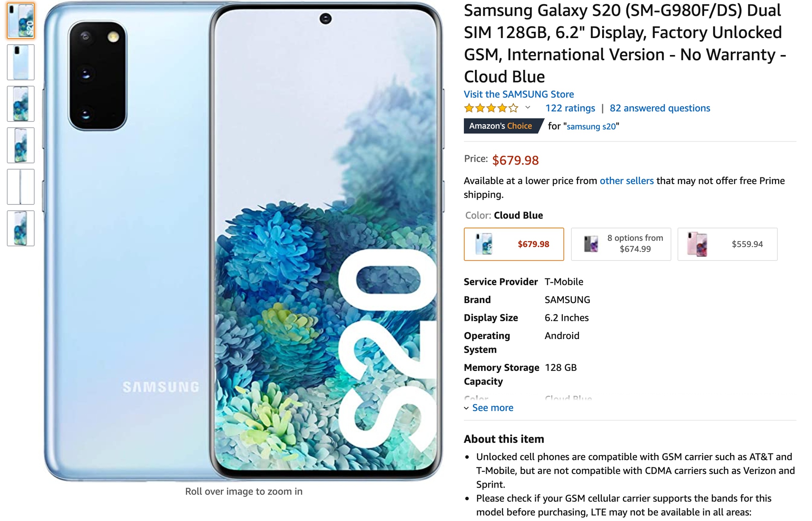View the second thumbnail showing phone back
Image resolution: width=812 pixels, height=521 pixels.
[21, 62]
